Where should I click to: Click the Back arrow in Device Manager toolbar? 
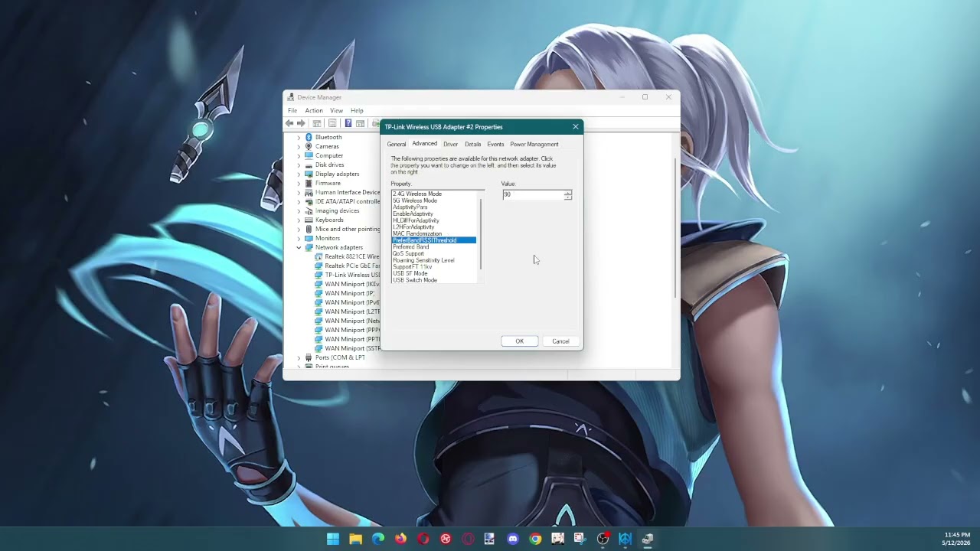(x=289, y=123)
